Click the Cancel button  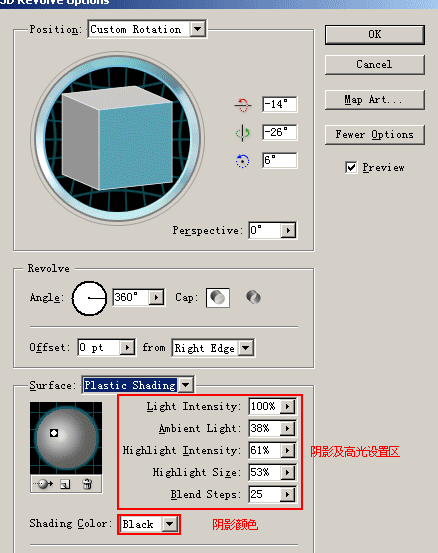[375, 65]
